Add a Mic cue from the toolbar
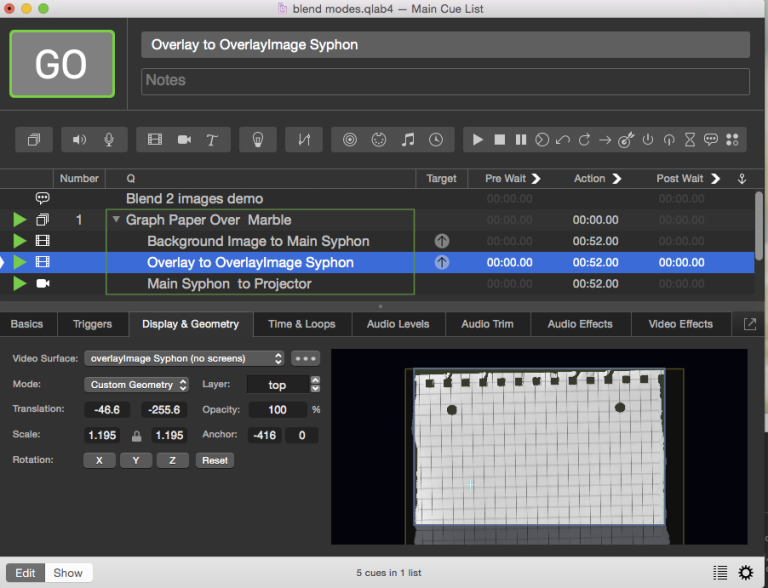 point(109,140)
